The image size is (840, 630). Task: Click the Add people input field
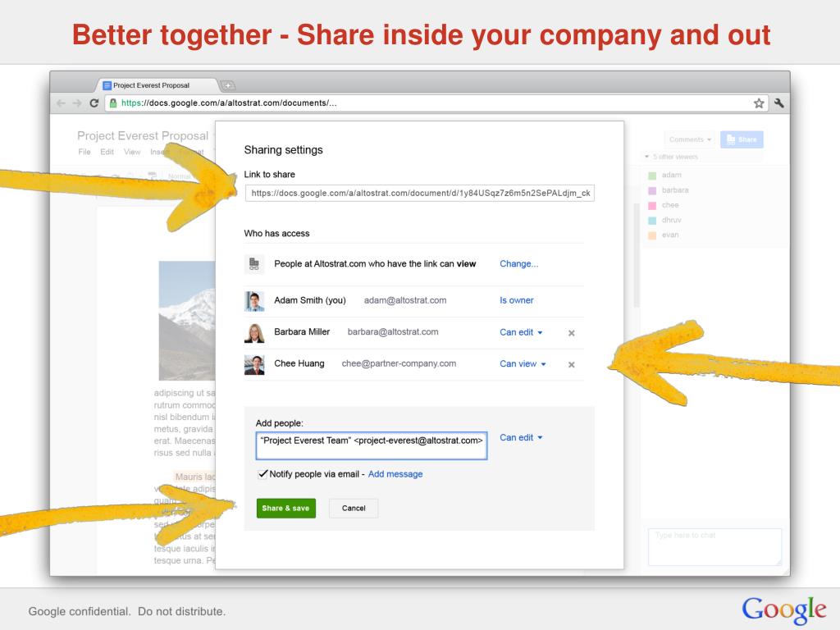372,445
